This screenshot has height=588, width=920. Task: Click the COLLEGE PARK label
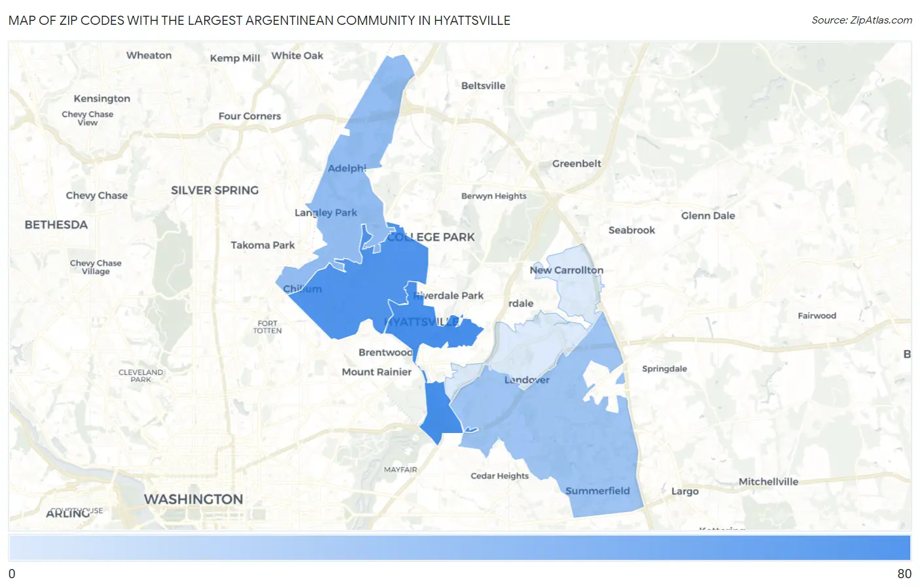pos(431,237)
